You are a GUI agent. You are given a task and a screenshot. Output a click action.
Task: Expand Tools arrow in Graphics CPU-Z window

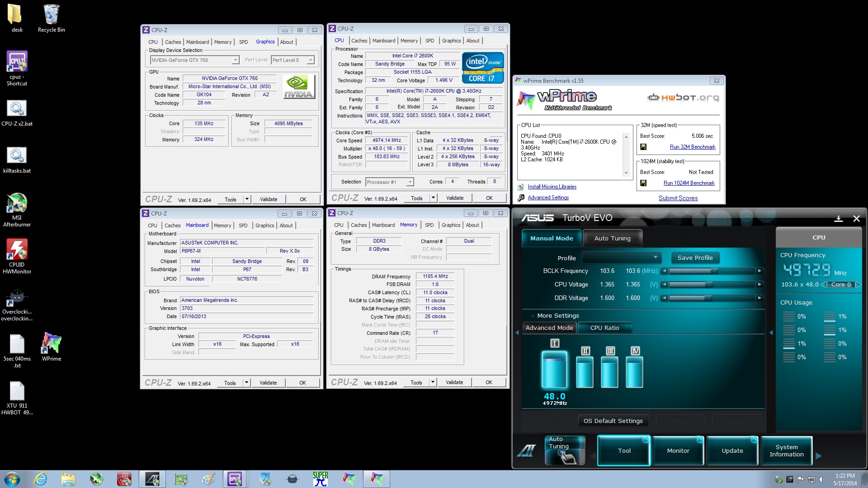coord(247,199)
